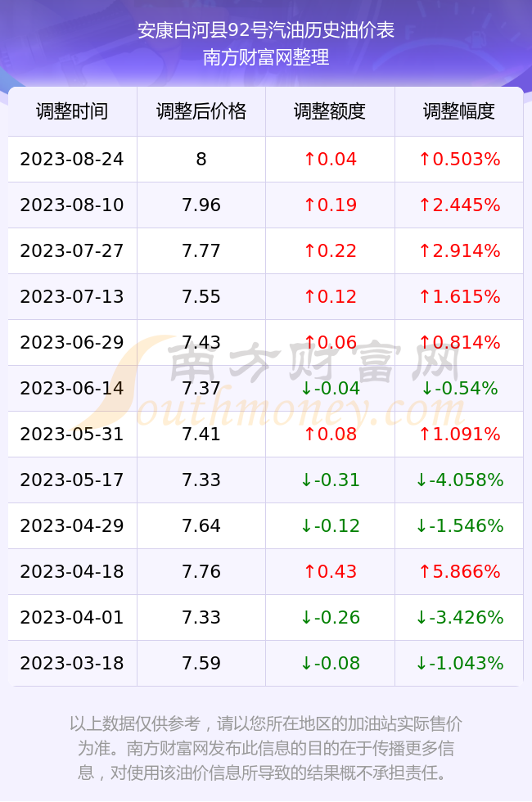Screen dimensions: 532x802
Task: Click the ↑2.914% adjustment percentage
Action: pos(459,250)
